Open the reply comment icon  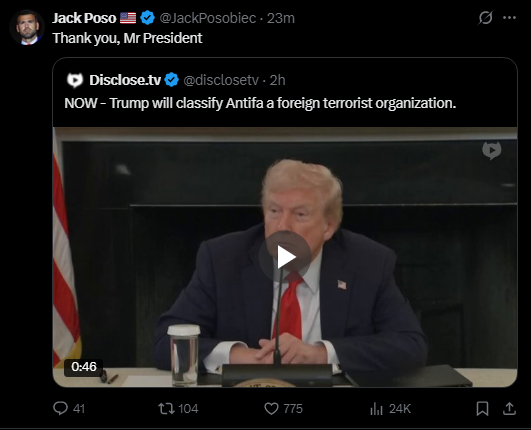click(61, 408)
